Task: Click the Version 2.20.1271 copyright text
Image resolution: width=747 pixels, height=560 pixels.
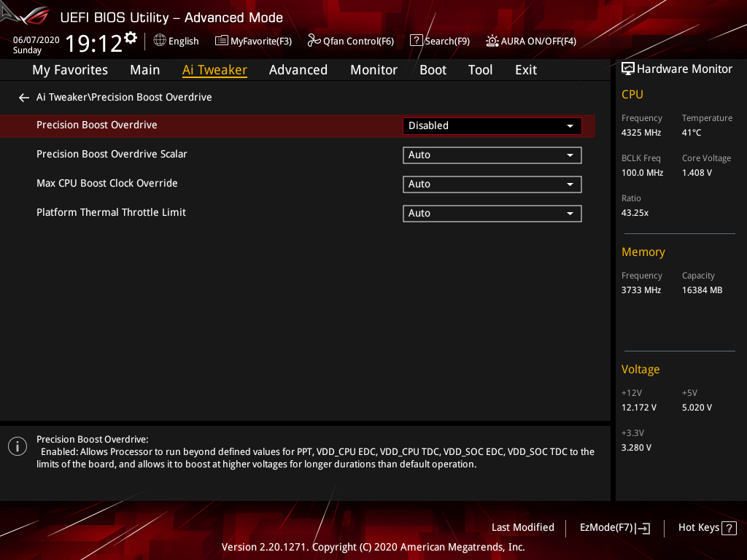Action: [373, 547]
